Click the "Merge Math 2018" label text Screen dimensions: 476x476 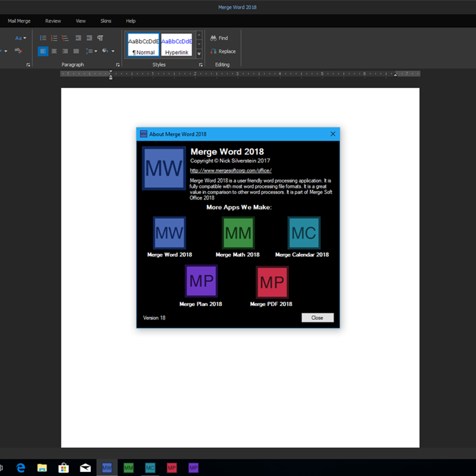point(237,255)
